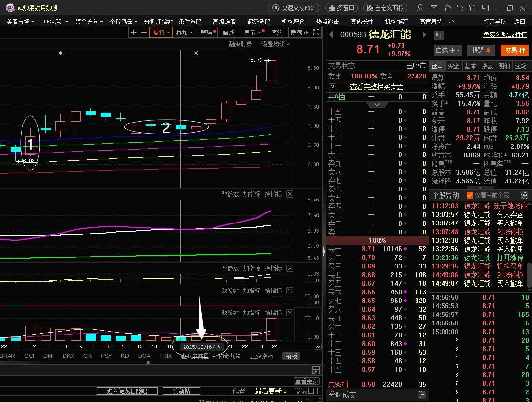Go to previous stock arrow
Image resolution: width=532 pixels, height=402 pixels.
(x=331, y=34)
